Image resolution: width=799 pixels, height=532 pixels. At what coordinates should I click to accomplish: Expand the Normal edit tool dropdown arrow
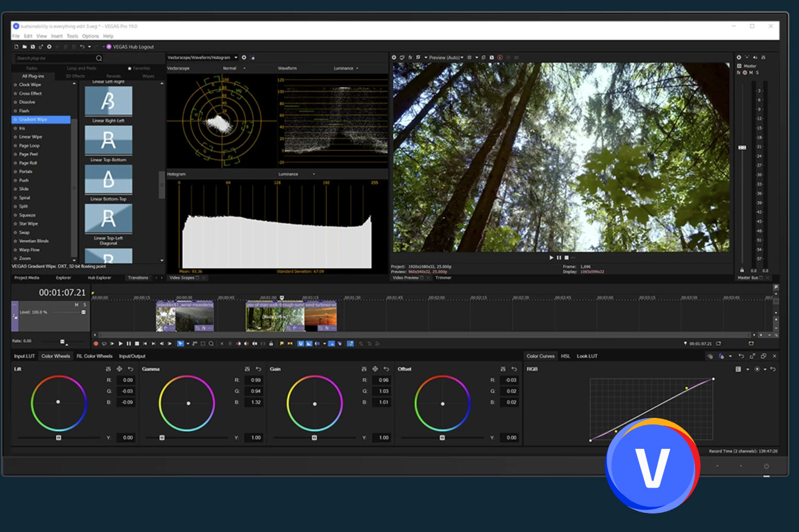pos(188,343)
